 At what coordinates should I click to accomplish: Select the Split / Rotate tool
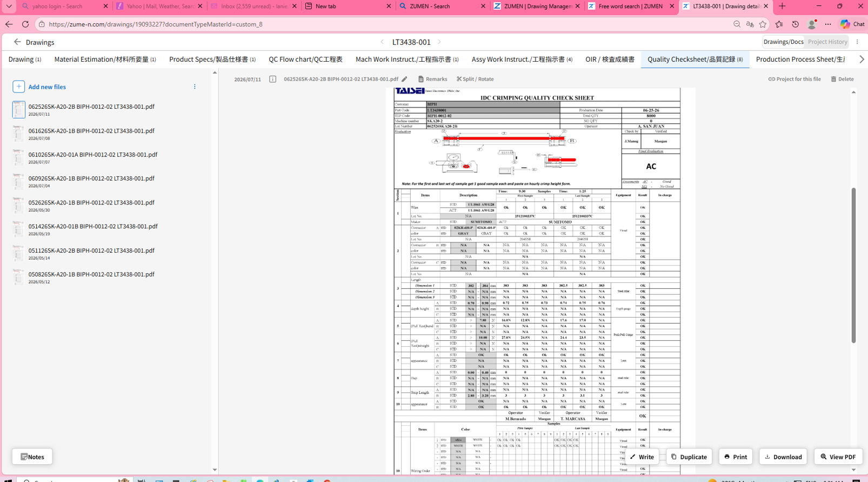click(x=475, y=80)
